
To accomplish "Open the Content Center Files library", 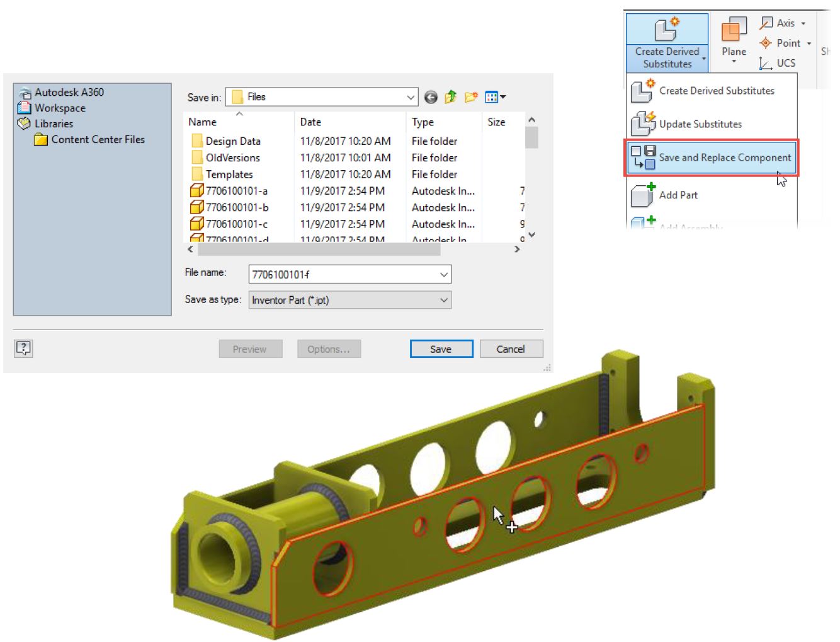I will (98, 140).
